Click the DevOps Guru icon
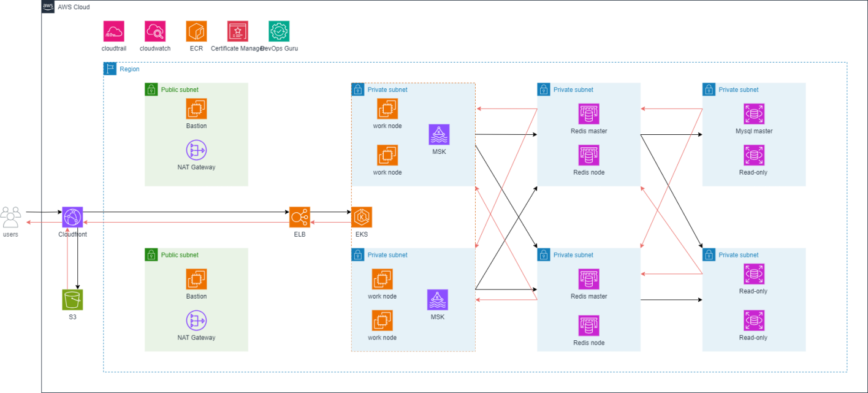This screenshot has width=868, height=393. coord(279,31)
